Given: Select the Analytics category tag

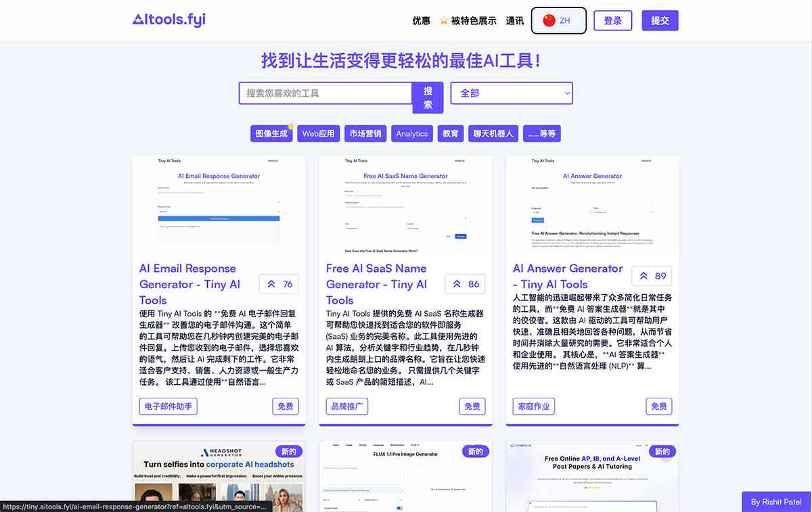Looking at the screenshot, I should pyautogui.click(x=412, y=133).
